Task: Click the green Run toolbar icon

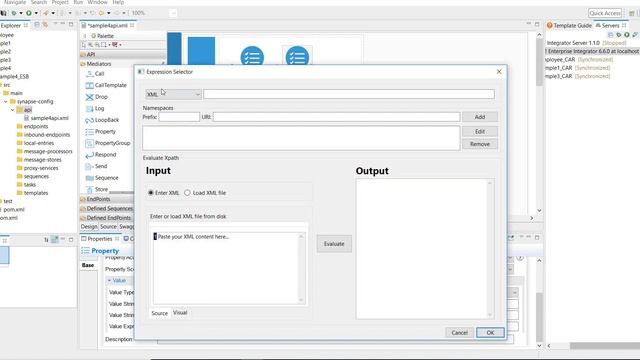Action: tap(29, 13)
